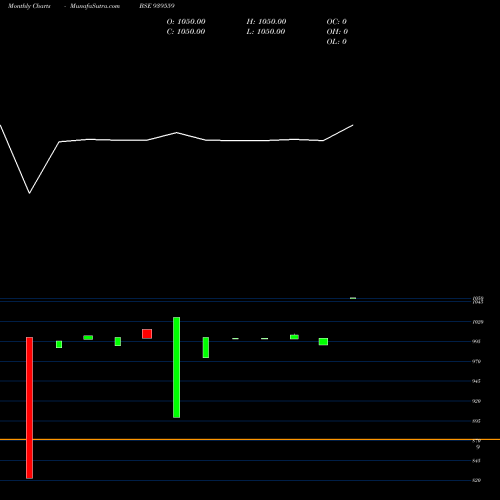
Task: Click the 845 price axis label
Action: pyautogui.click(x=477, y=461)
